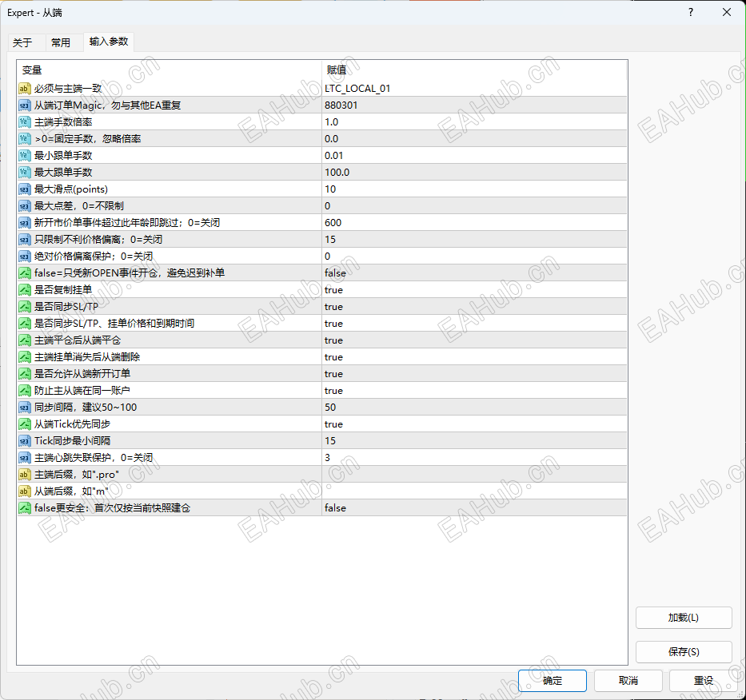
Task: Click the icon beside >0=固定手数
Action: pyautogui.click(x=25, y=139)
